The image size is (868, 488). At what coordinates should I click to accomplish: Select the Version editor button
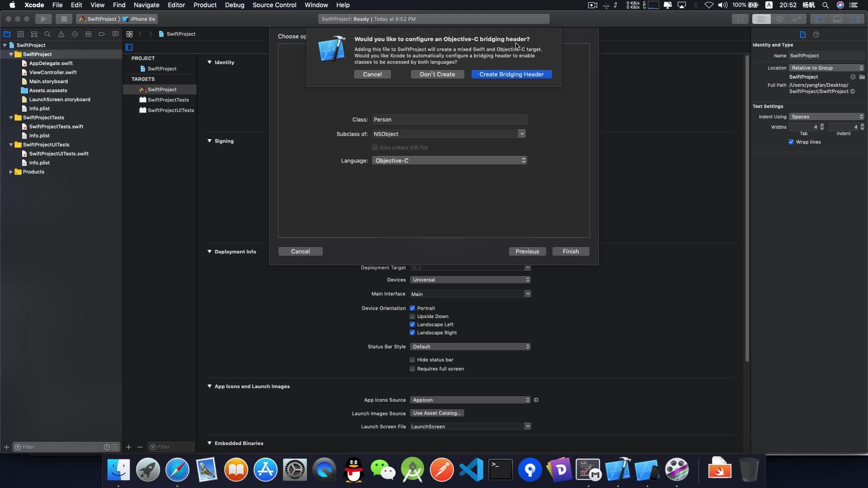(797, 19)
